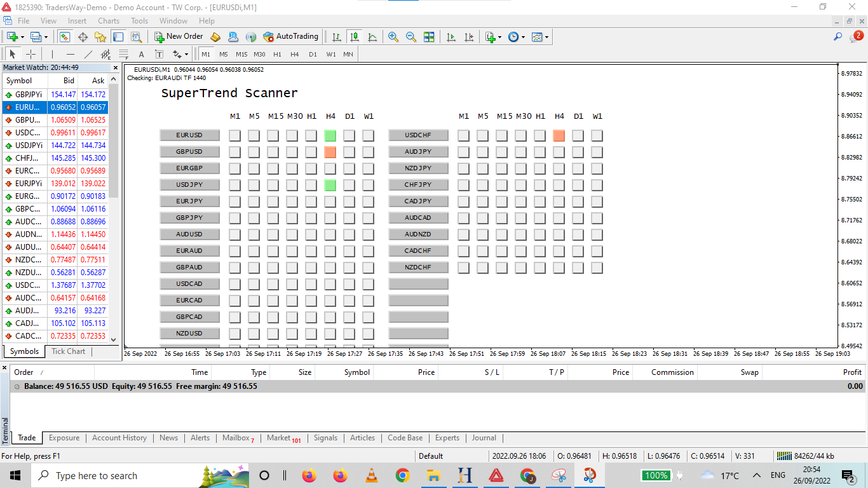Show the Navigator panel star-folder icon
The width and height of the screenshot is (868, 488).
[100, 37]
